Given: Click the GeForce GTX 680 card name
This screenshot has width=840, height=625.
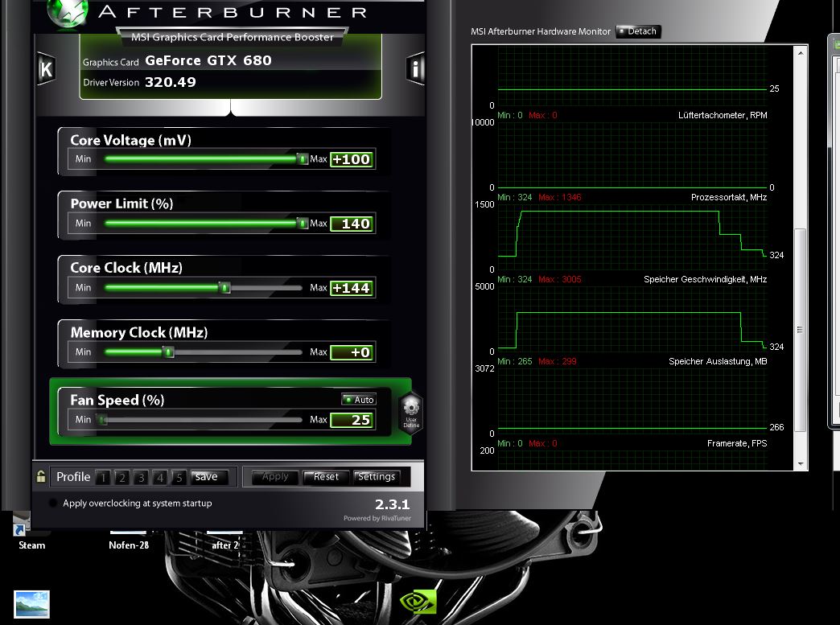Looking at the screenshot, I should coord(208,60).
